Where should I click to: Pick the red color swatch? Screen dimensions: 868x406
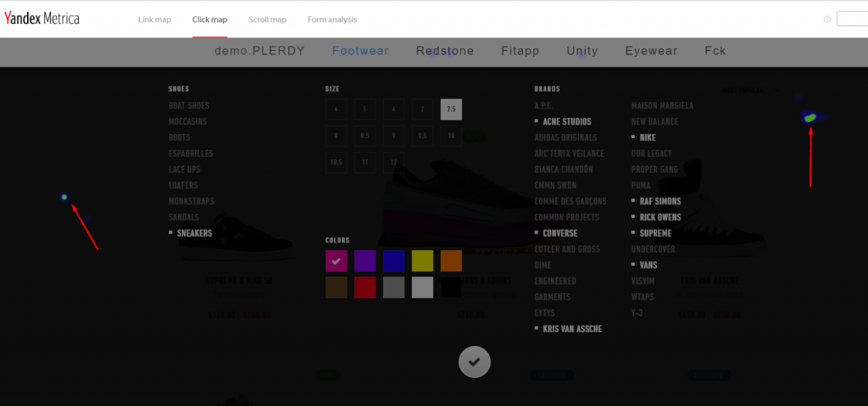click(x=364, y=287)
